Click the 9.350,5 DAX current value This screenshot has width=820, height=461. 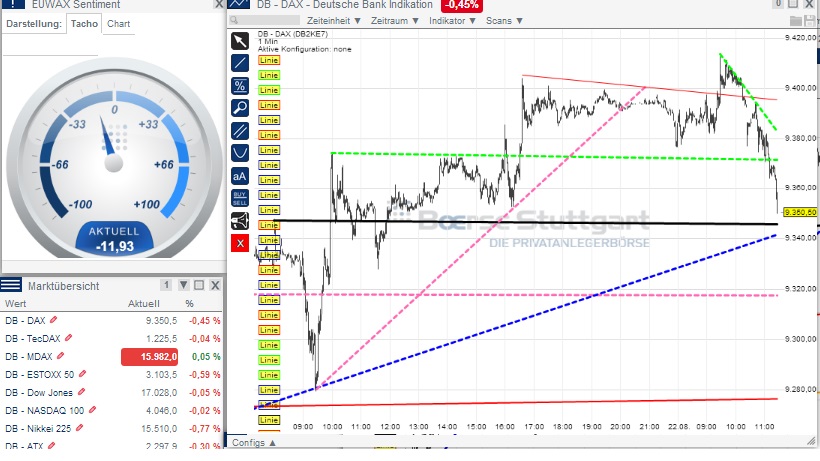tap(161, 320)
